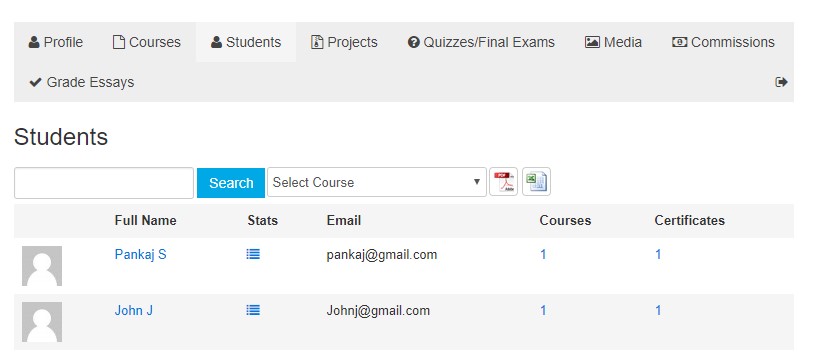Open the Select Course dropdown
Image resolution: width=814 pixels, height=363 pixels.
coord(377,182)
